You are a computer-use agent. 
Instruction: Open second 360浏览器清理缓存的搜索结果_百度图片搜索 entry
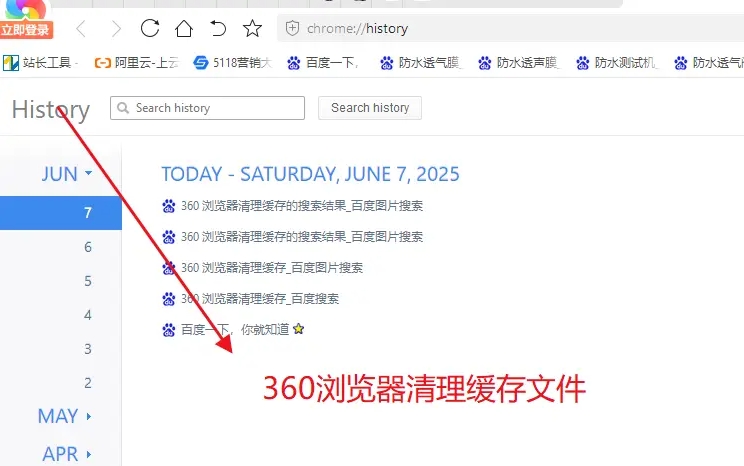302,237
